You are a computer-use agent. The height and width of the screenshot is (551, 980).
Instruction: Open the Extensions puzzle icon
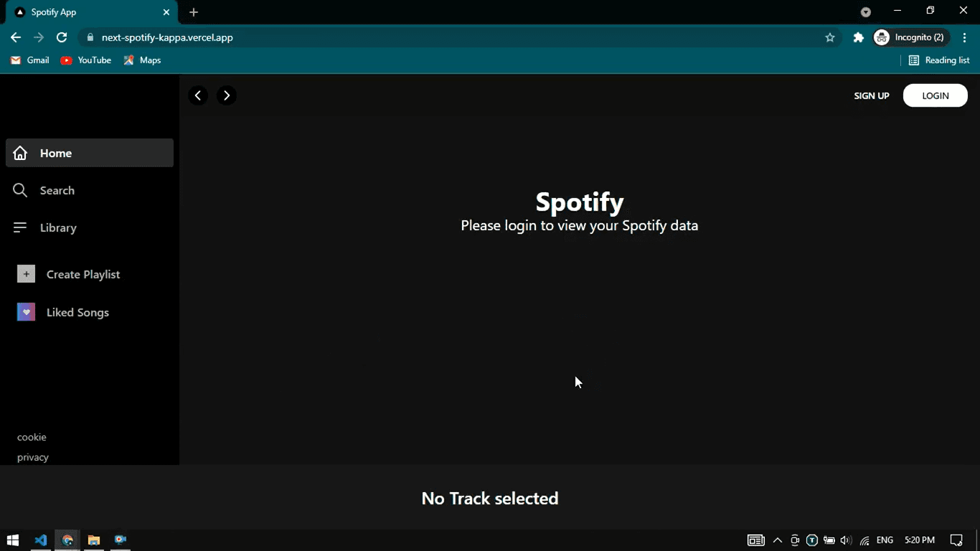[858, 37]
